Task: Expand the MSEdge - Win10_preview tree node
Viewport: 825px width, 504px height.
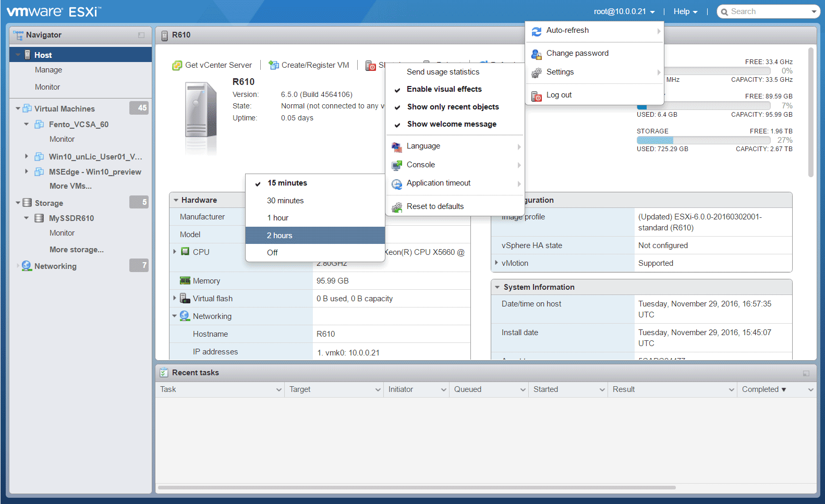Action: pos(26,171)
